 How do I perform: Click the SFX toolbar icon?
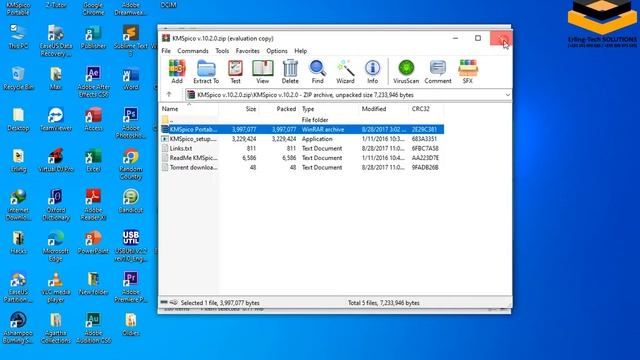coord(468,71)
